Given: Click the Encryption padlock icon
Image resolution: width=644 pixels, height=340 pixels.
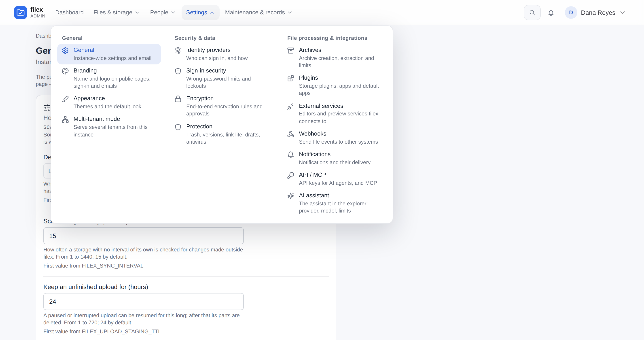Looking at the screenshot, I should coord(178,99).
